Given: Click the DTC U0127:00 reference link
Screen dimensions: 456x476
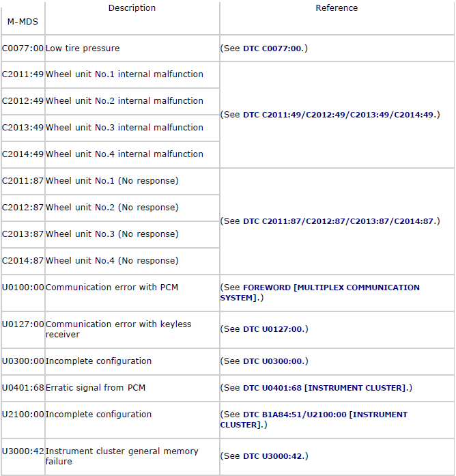Looking at the screenshot, I should (272, 329).
